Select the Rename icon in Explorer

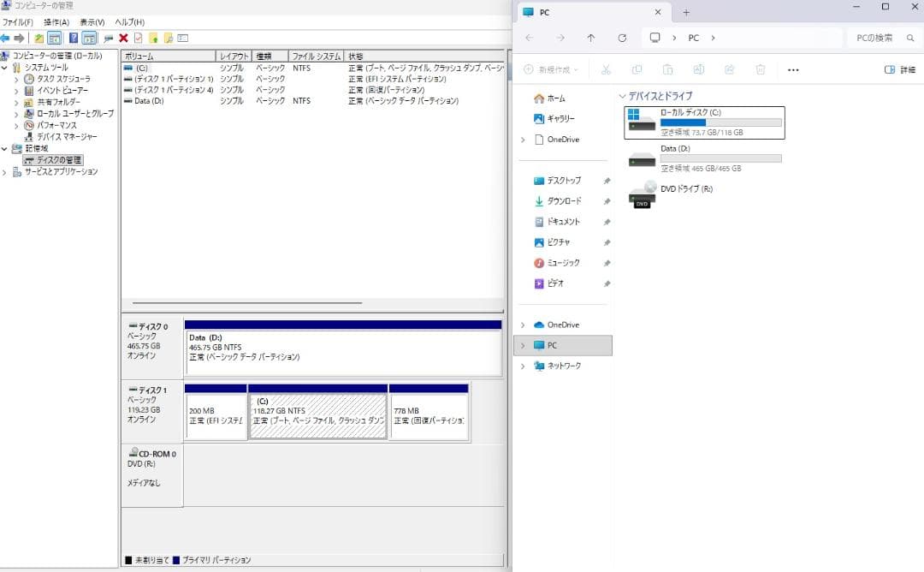click(700, 69)
